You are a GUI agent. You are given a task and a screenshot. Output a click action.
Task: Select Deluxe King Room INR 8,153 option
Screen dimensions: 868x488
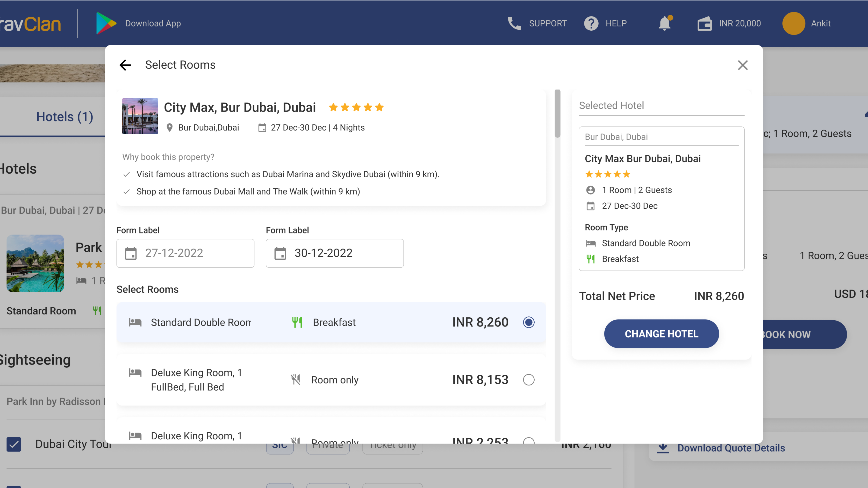[x=528, y=380]
